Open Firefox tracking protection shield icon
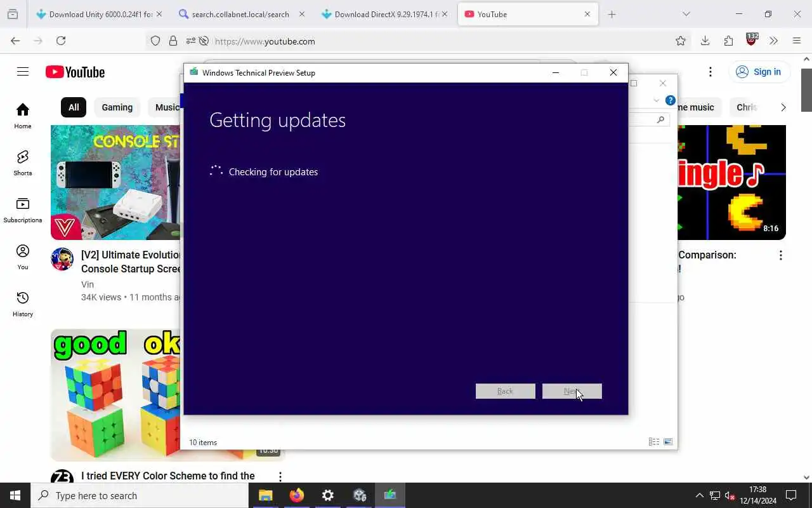Screen dimensions: 812x508 [x=155, y=41]
